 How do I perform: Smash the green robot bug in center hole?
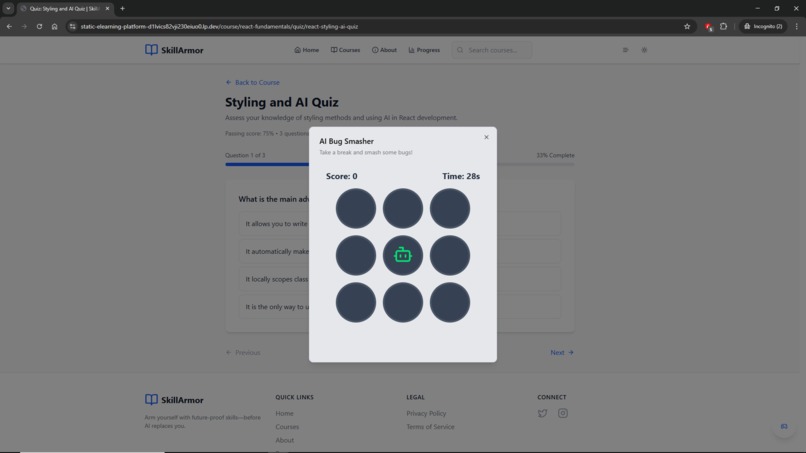coord(402,255)
